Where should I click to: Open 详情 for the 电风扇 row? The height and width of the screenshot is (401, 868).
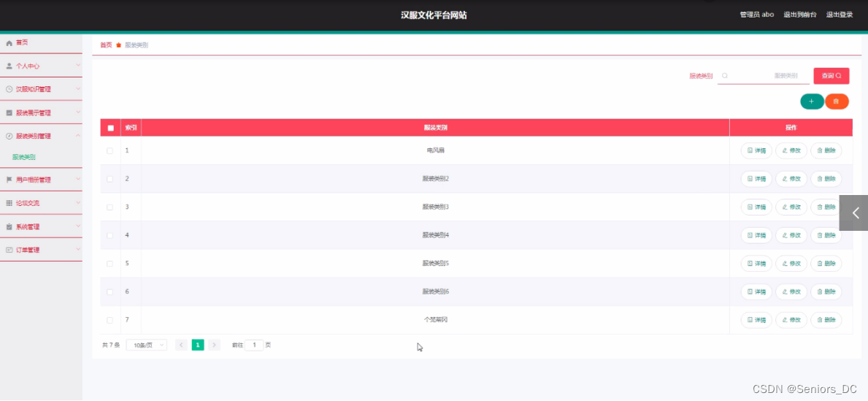756,150
